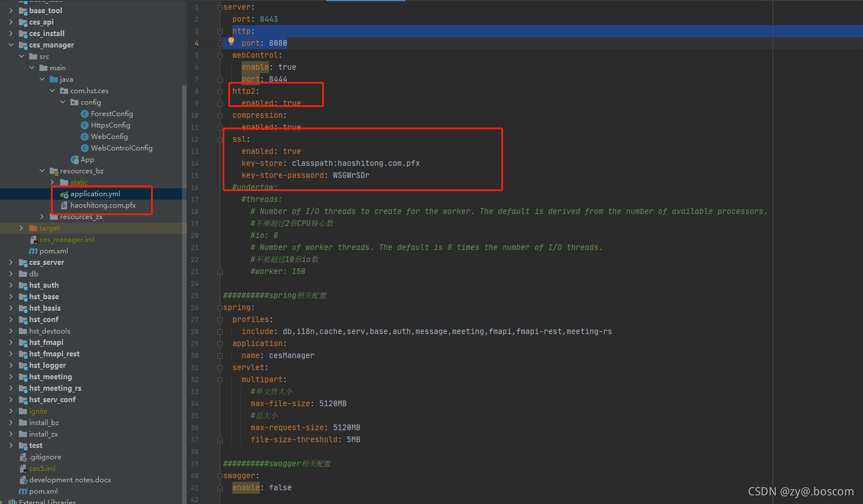Click the file-size-threshold value 5MB

tap(353, 440)
